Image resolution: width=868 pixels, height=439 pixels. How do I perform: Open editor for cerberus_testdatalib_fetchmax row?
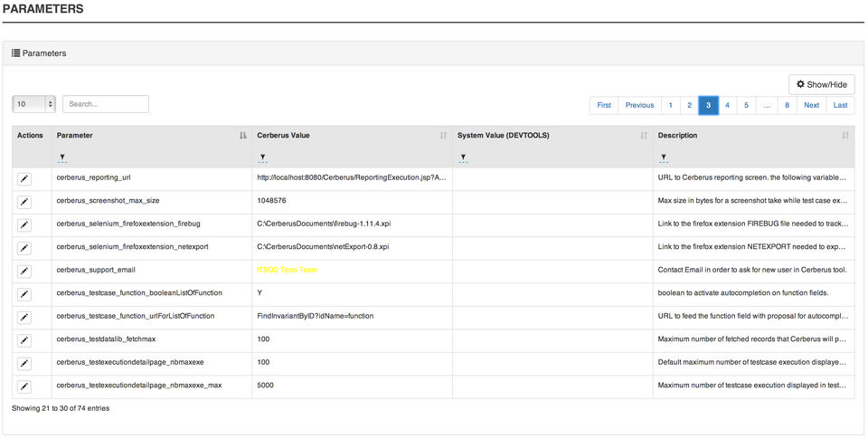click(x=24, y=340)
